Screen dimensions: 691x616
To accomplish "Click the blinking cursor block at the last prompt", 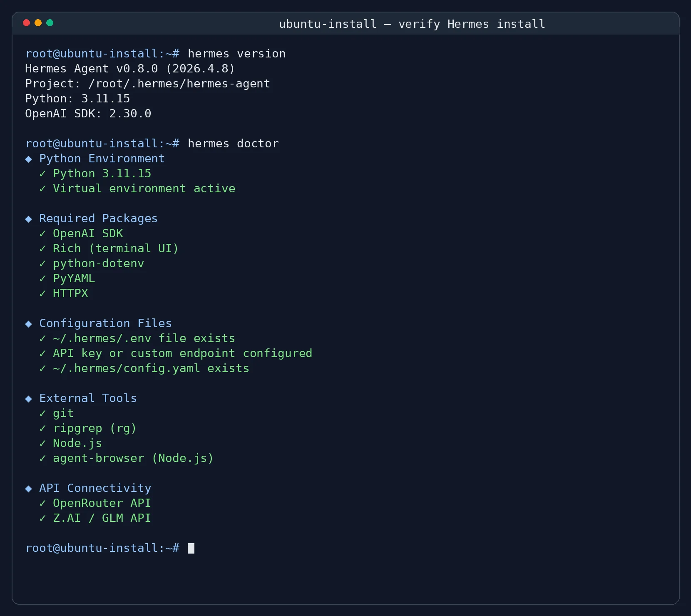I will point(191,548).
